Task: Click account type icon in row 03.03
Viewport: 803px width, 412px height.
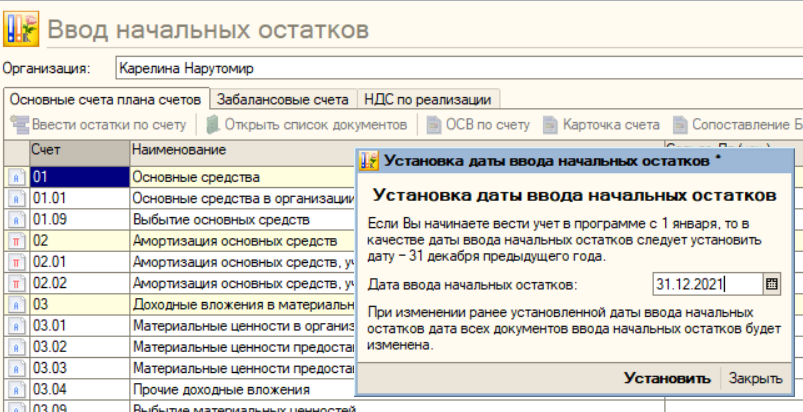Action: 16,368
